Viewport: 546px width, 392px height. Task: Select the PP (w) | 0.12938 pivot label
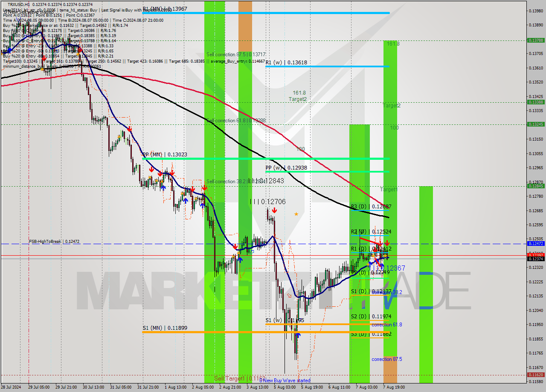[x=286, y=168]
